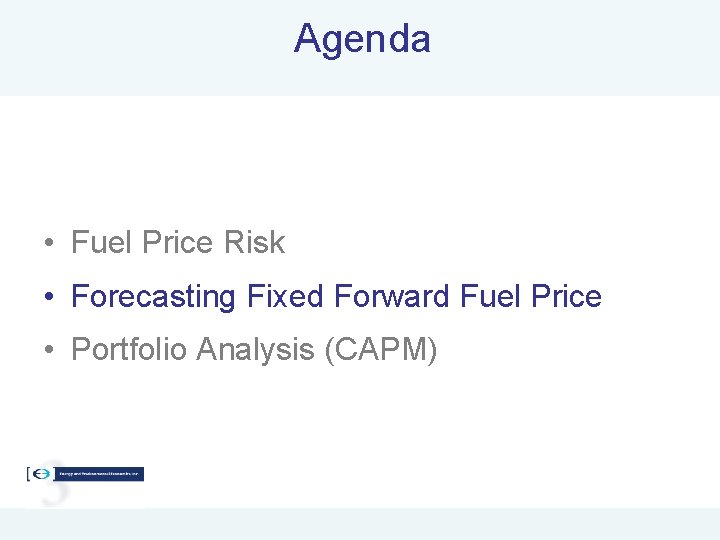
Task: Click the left bracket of the logo
Action: (x=28, y=474)
